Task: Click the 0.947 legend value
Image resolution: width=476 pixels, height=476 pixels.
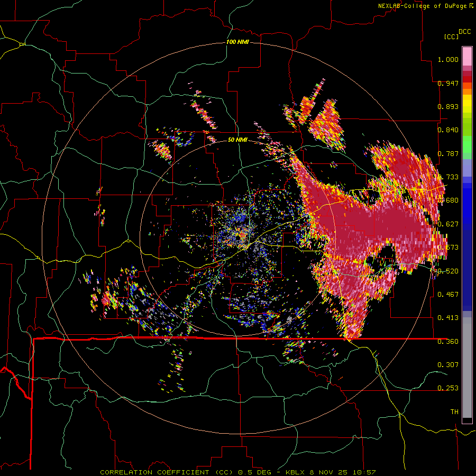Action: (x=448, y=83)
